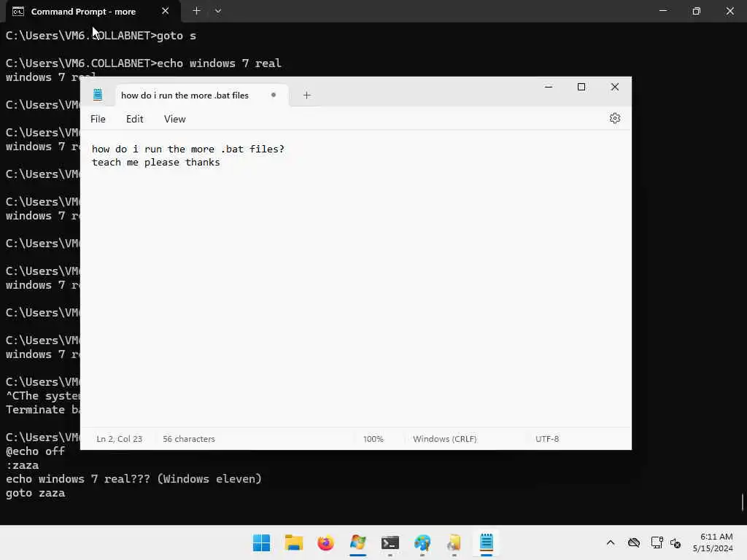Click Command Prompt icon in terminal tab

click(18, 12)
